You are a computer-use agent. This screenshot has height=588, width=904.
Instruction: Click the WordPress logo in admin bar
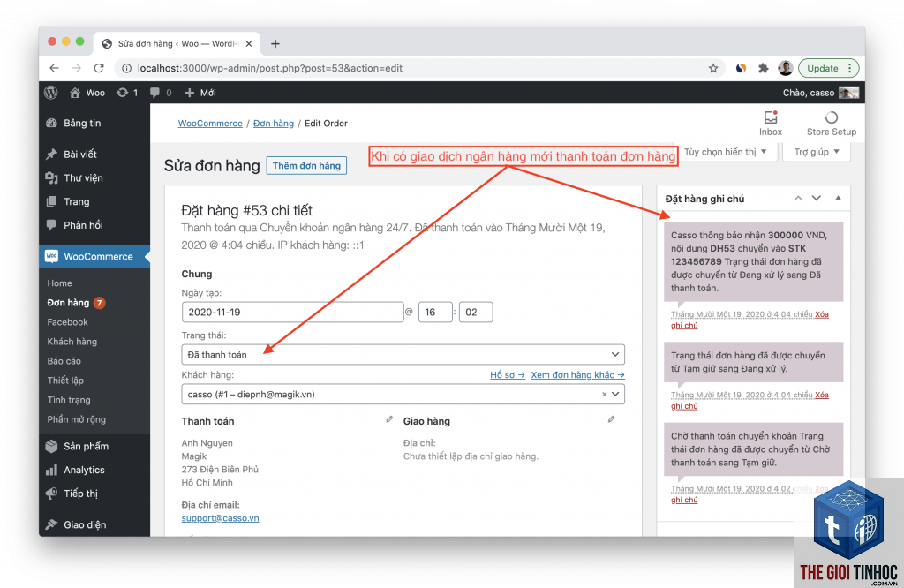[51, 92]
